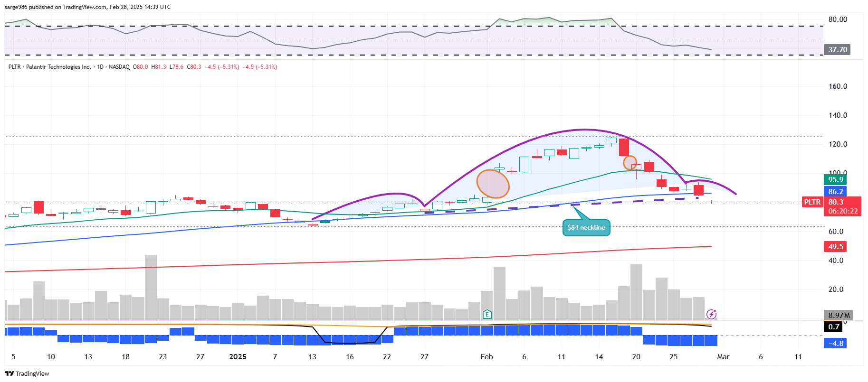Image resolution: width=868 pixels, height=382 pixels.
Task: Click the '2025' date on the time axis
Action: (x=238, y=357)
